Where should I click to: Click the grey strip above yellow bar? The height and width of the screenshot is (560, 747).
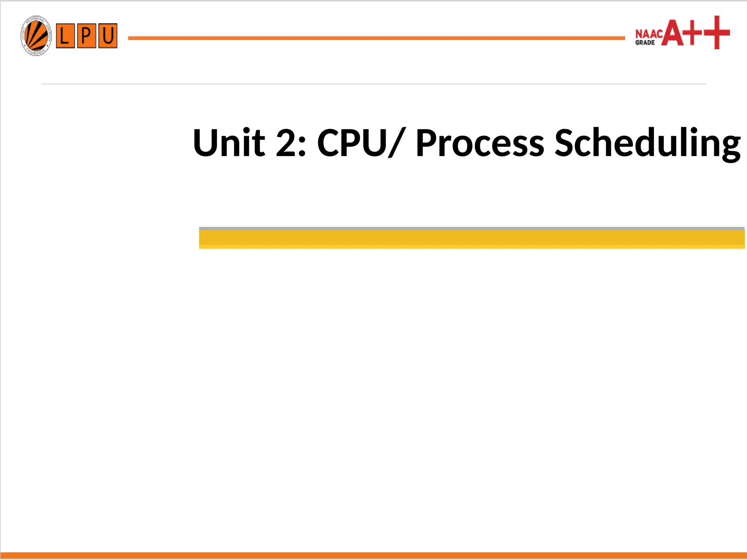(472, 229)
